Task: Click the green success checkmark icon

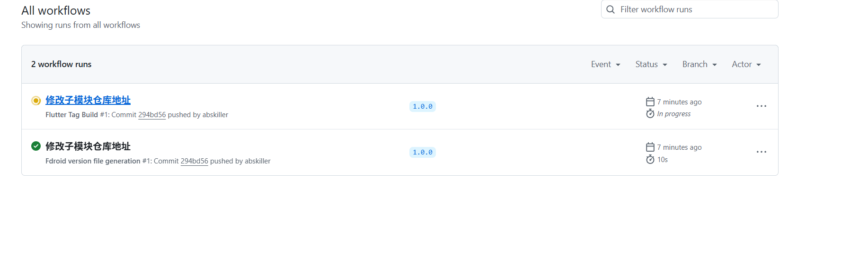Action: tap(36, 146)
